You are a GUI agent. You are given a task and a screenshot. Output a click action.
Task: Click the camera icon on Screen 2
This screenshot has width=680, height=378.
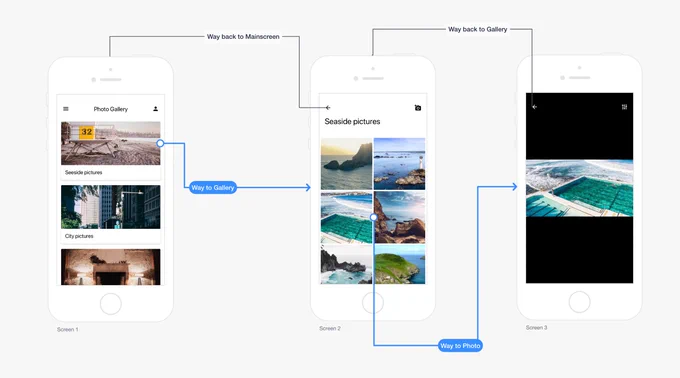[x=418, y=108]
